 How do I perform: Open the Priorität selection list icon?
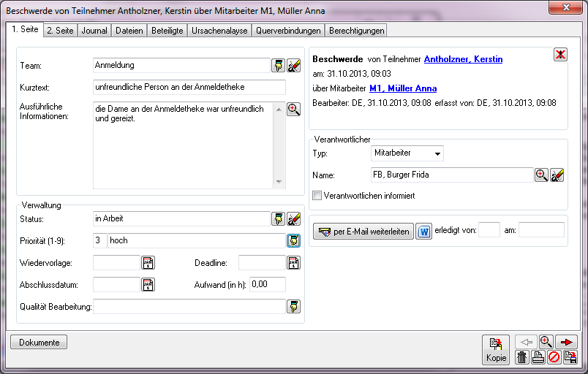tap(293, 241)
